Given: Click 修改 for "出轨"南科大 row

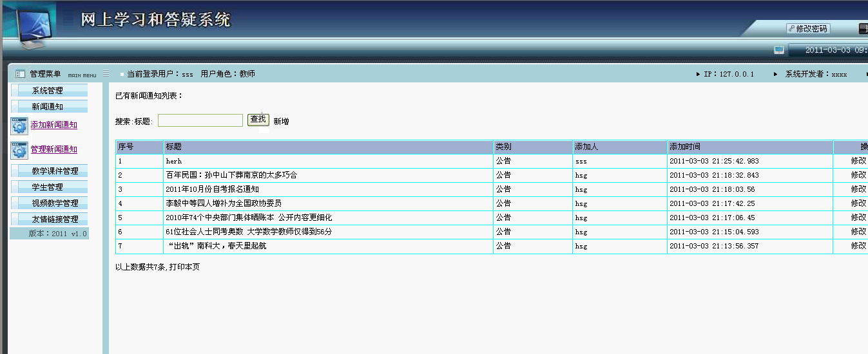Looking at the screenshot, I should pos(858,246).
